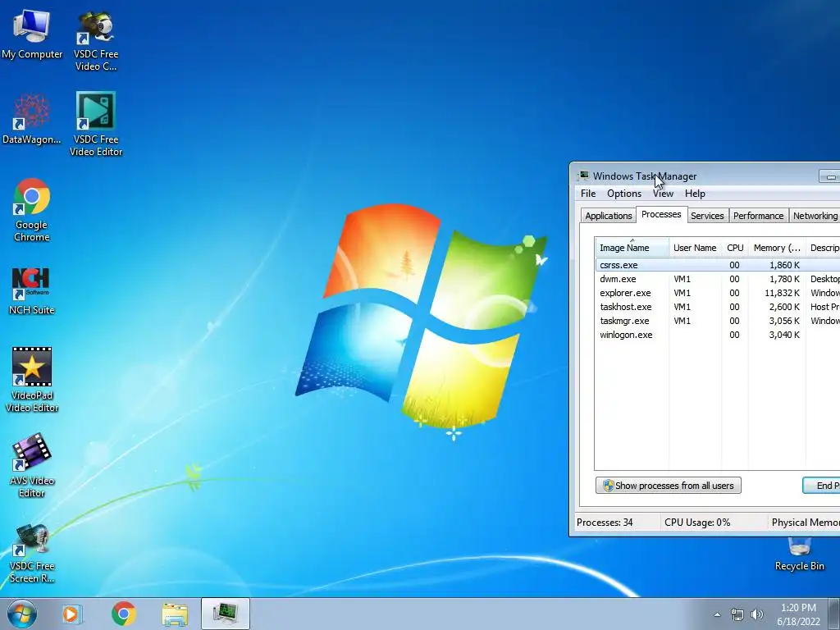Select the winlogon.exe process row
The image size is (840, 630).
coord(717,335)
